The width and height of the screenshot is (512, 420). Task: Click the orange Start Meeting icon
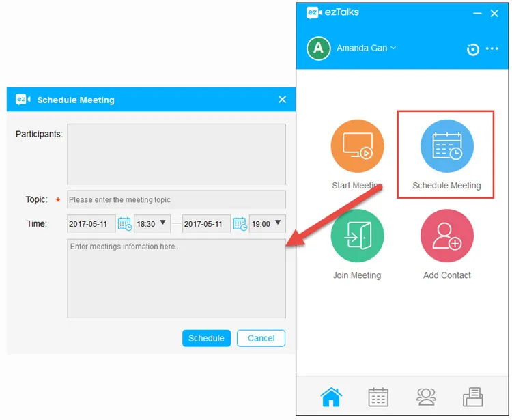click(x=357, y=146)
